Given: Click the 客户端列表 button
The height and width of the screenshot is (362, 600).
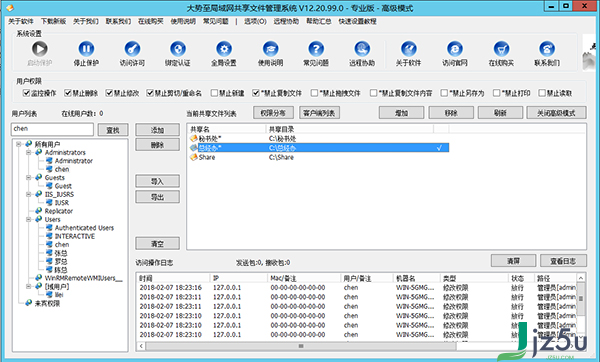Looking at the screenshot, I should 319,113.
